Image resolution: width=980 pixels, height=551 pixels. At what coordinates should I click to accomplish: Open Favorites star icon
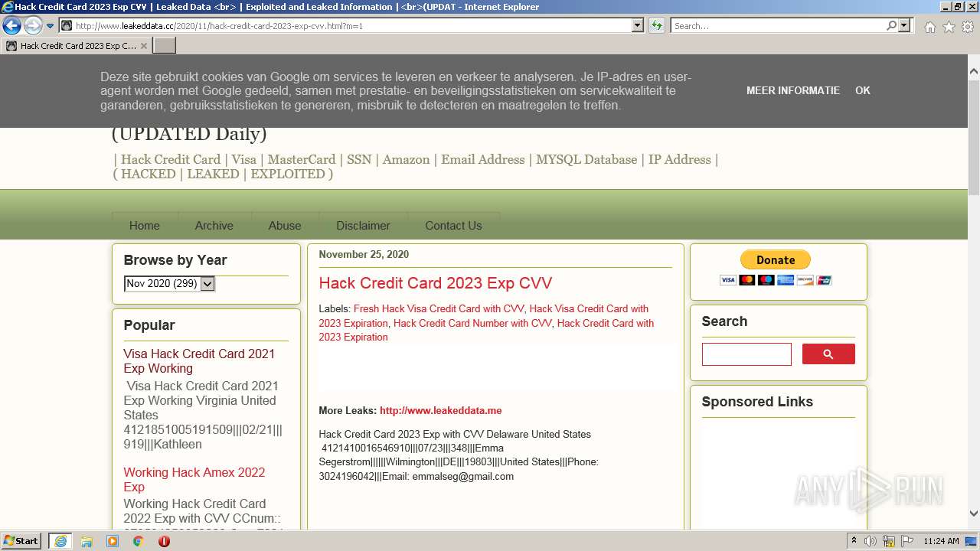click(x=949, y=27)
